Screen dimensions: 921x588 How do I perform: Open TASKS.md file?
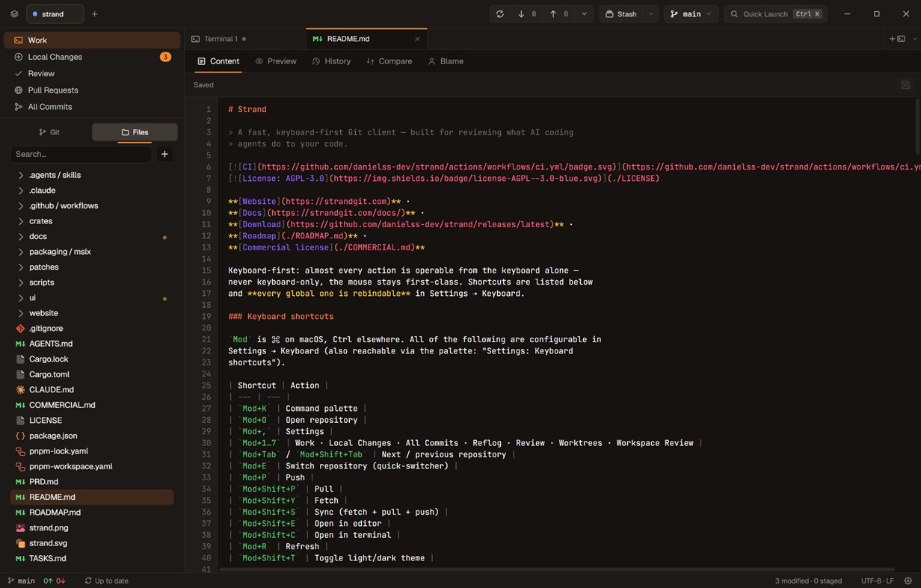pyautogui.click(x=92, y=558)
